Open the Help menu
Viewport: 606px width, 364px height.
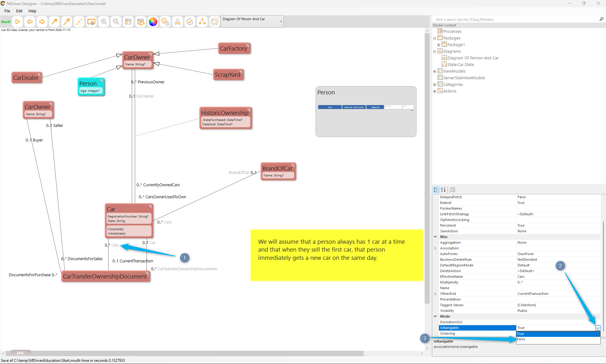(32, 11)
